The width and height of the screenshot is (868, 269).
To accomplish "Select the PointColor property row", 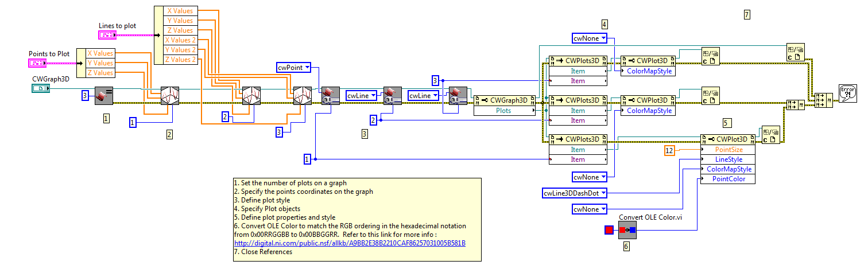I will (728, 179).
